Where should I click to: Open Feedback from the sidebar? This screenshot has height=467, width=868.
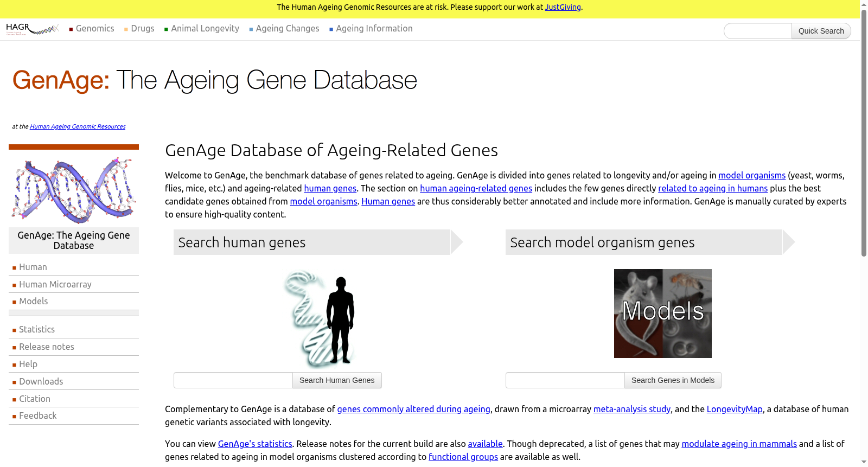click(x=38, y=415)
